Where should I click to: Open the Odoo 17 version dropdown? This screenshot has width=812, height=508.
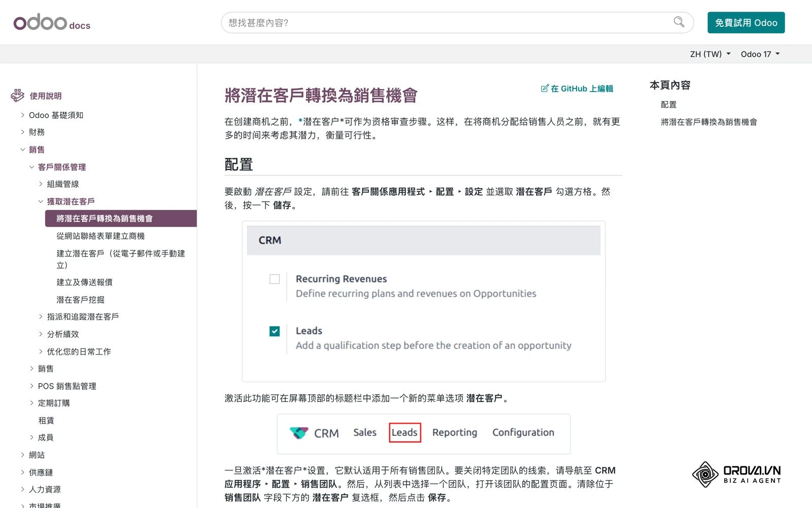760,54
